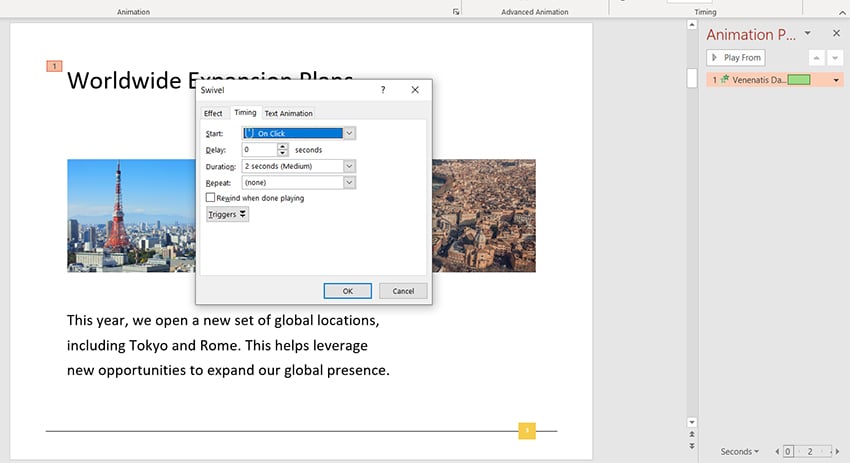The width and height of the screenshot is (850, 463).
Task: Move animation earlier with the up arrow
Action: tap(817, 58)
